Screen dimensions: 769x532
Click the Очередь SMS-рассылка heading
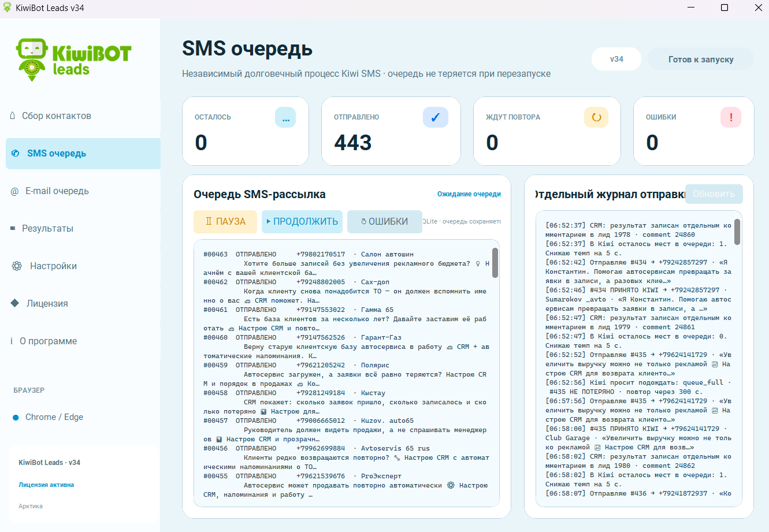pos(259,195)
